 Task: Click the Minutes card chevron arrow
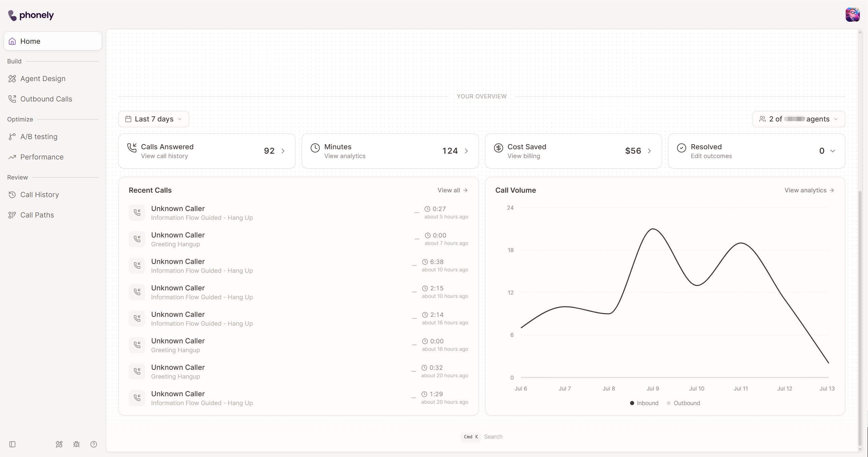coord(466,151)
